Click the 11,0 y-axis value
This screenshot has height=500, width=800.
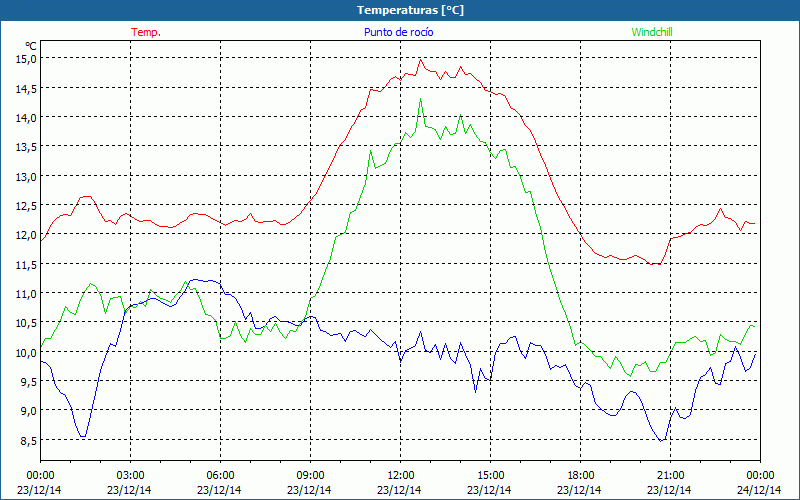click(27, 294)
